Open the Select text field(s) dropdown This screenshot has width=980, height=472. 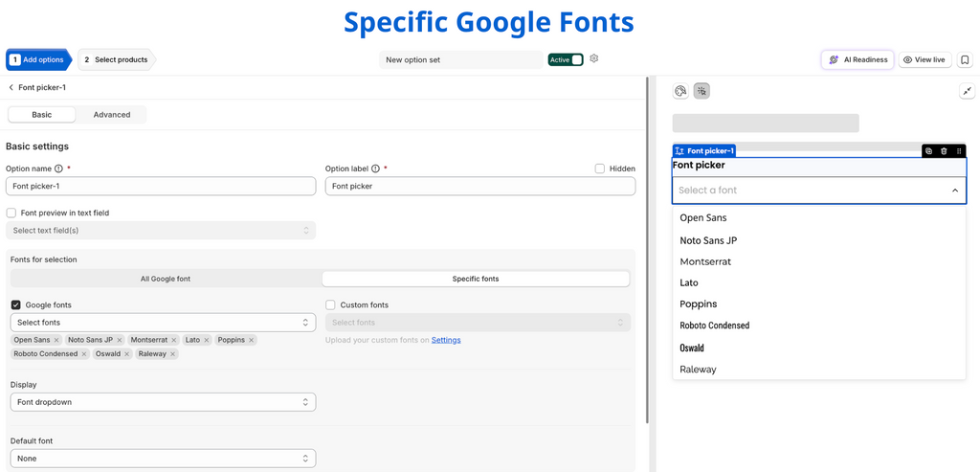[161, 231]
